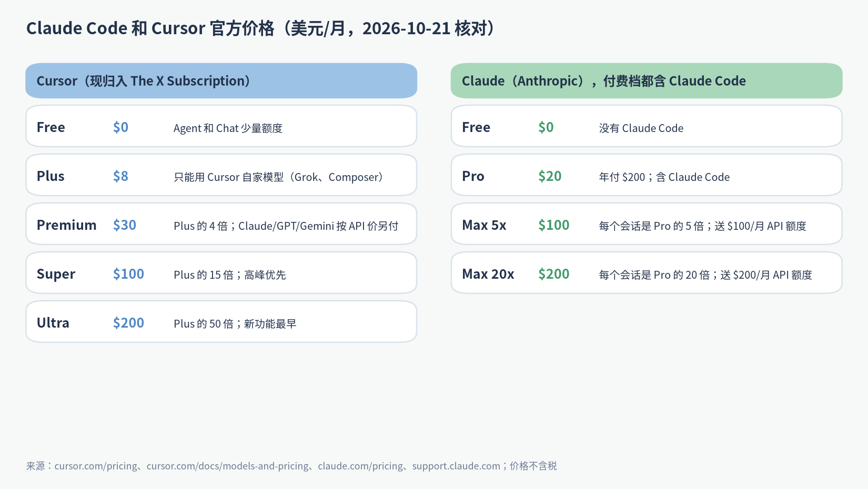Click the '年付 $200；含 Claude Code' description

[664, 177]
